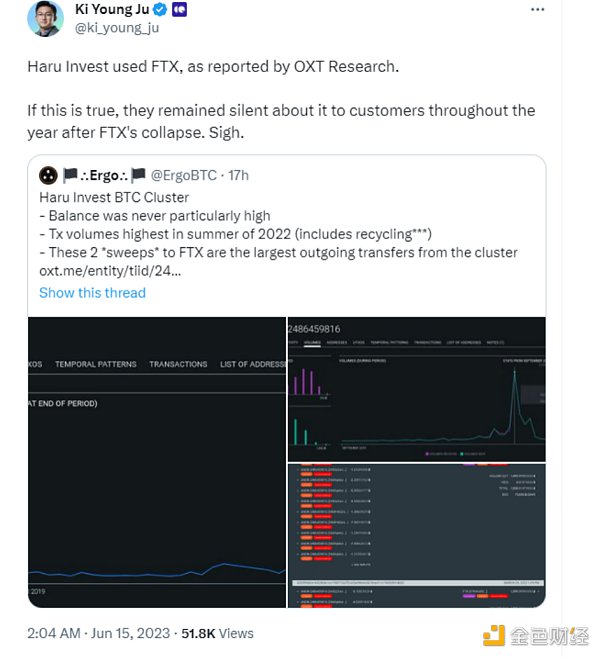Open the left balance chart image

[x=155, y=461]
